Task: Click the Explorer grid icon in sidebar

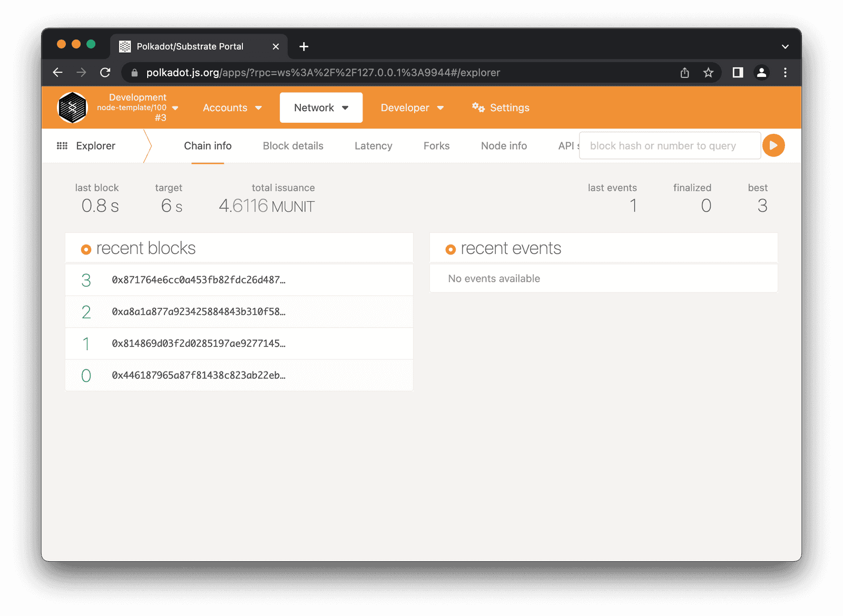Action: coord(62,145)
